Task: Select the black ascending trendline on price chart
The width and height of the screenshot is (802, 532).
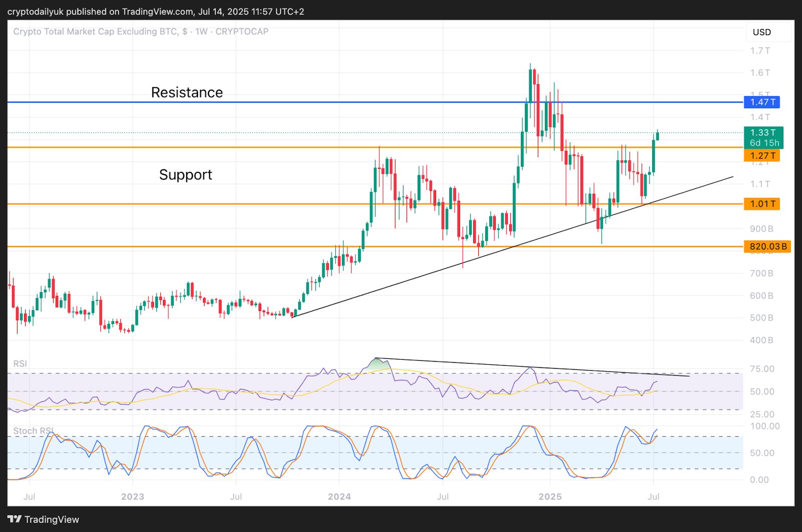Action: pos(512,246)
